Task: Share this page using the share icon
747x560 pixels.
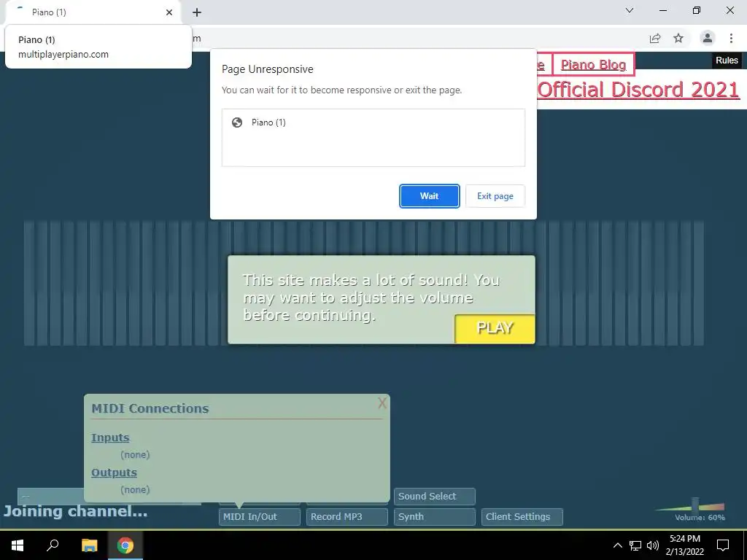Action: (655, 38)
